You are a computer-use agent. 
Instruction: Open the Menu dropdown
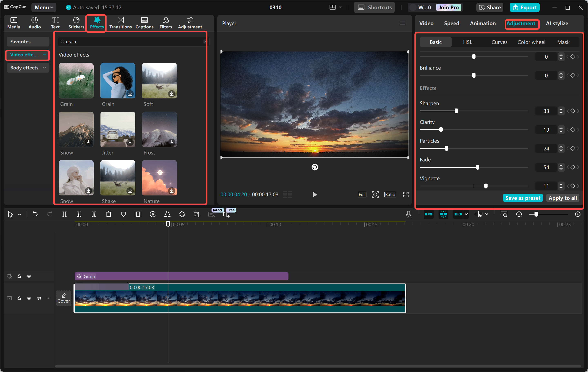click(43, 7)
